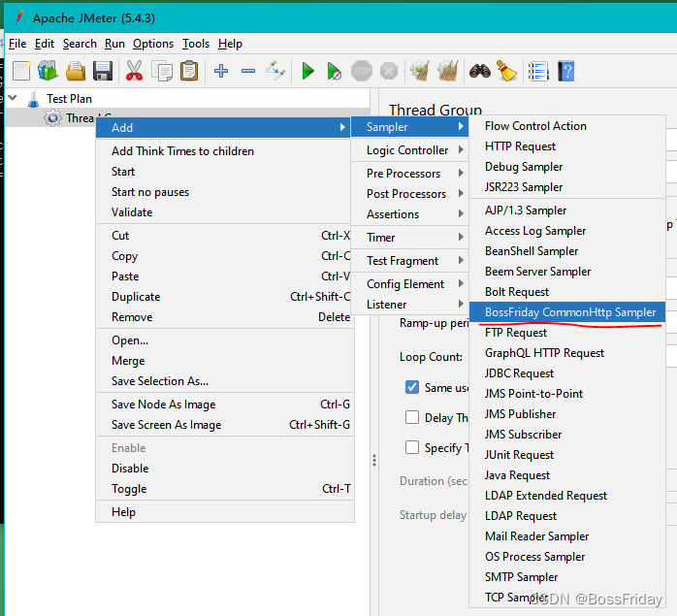Expand the Config Element submenu
This screenshot has width=677, height=616.
(x=409, y=284)
